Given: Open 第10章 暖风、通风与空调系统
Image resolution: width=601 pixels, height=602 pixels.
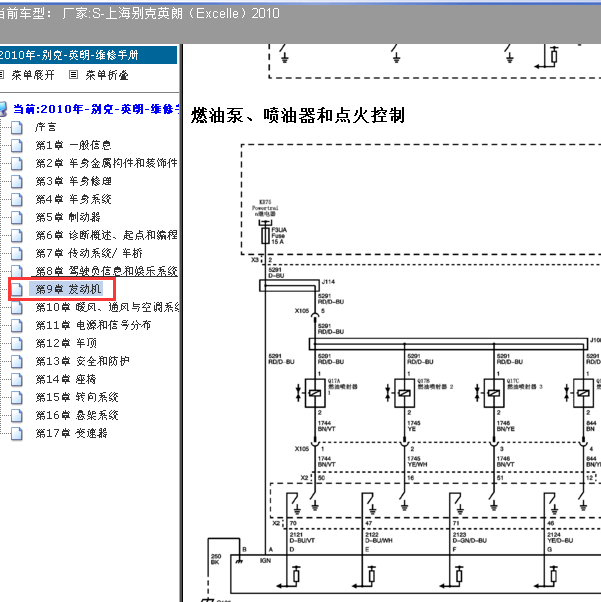Looking at the screenshot, I should coord(107,307).
